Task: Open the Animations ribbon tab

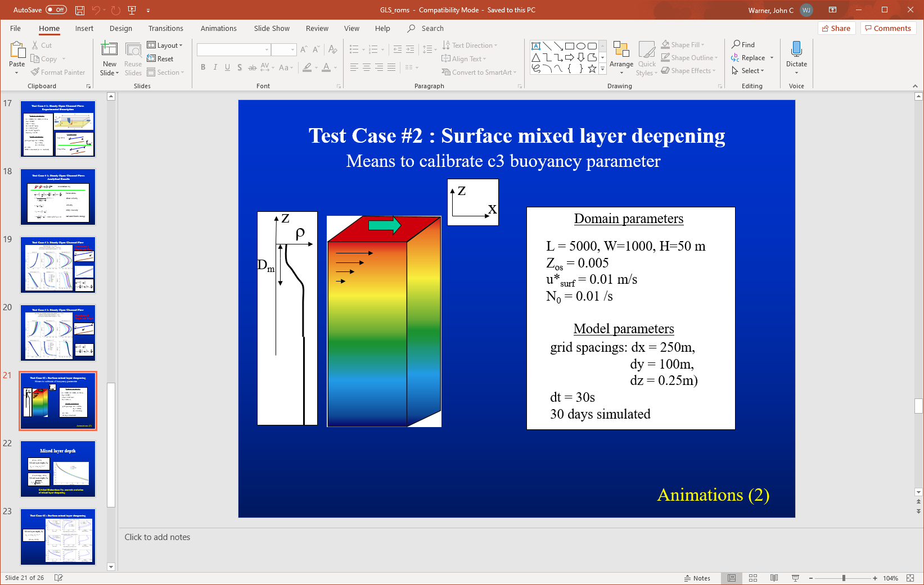Action: (x=218, y=29)
